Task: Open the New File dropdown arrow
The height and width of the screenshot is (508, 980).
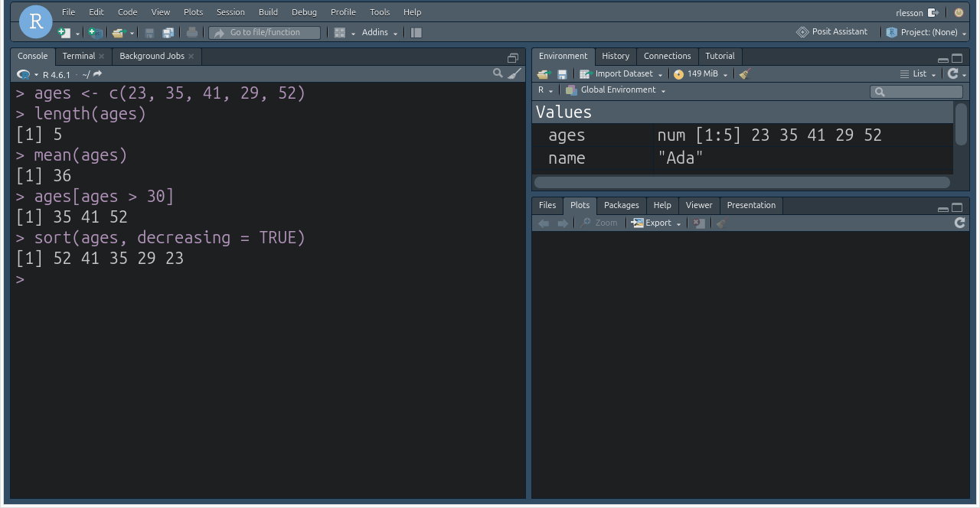Action: tap(77, 33)
